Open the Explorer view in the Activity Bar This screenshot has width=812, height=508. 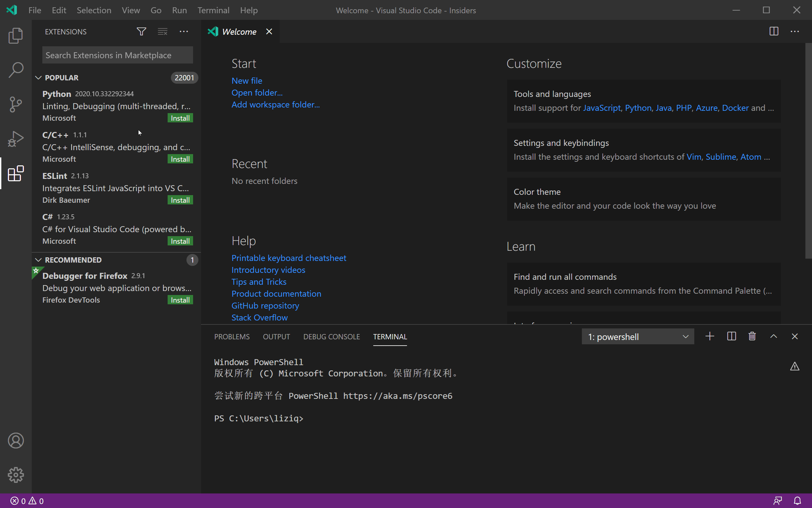16,35
